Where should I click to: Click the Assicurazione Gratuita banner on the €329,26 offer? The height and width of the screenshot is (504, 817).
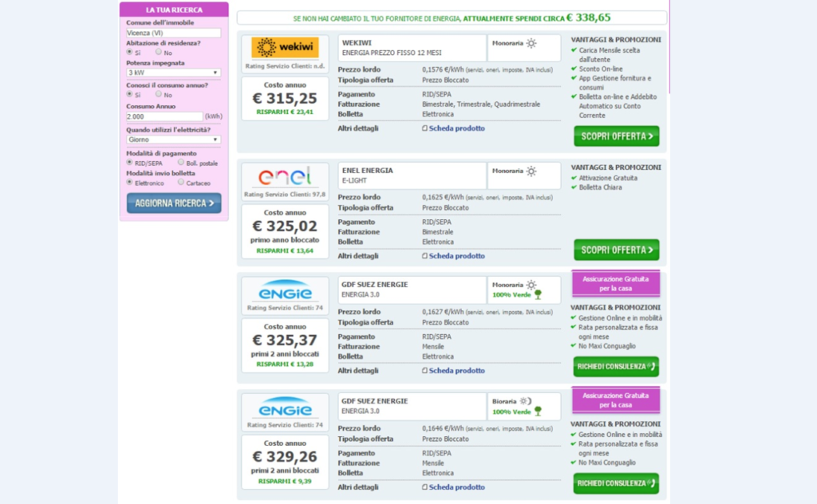(x=615, y=400)
